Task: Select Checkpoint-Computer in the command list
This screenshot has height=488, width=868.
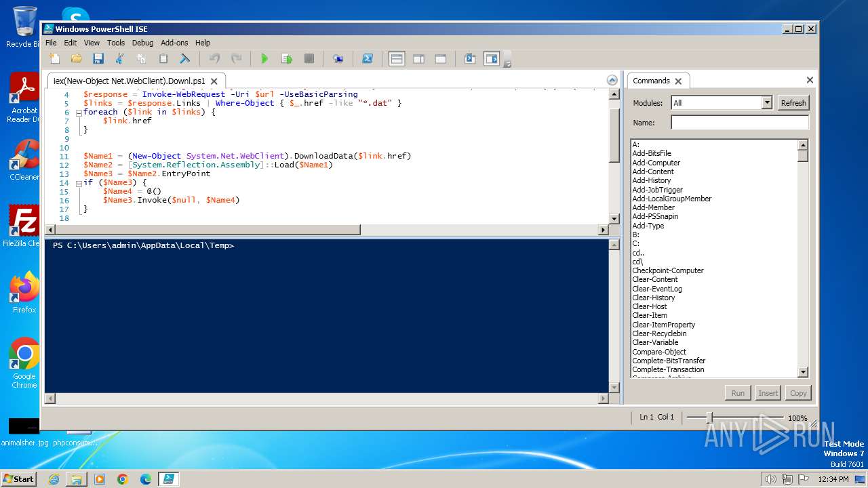Action: 668,270
